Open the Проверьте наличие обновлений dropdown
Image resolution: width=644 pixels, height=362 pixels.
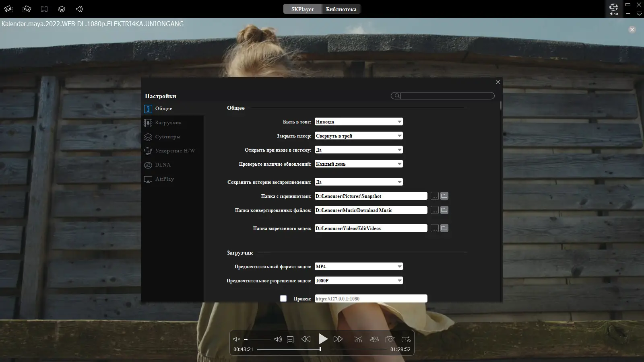tap(359, 164)
